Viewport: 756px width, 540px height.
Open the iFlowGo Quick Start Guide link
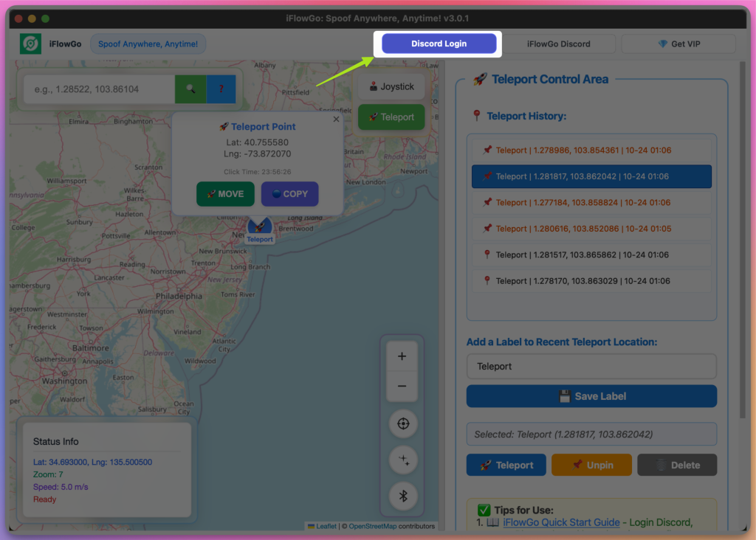click(x=561, y=522)
